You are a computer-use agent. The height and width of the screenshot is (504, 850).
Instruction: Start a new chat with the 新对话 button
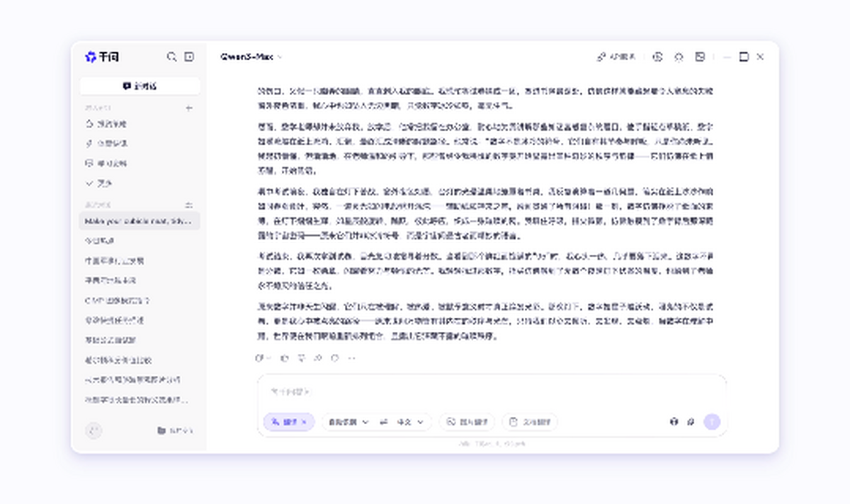click(140, 86)
